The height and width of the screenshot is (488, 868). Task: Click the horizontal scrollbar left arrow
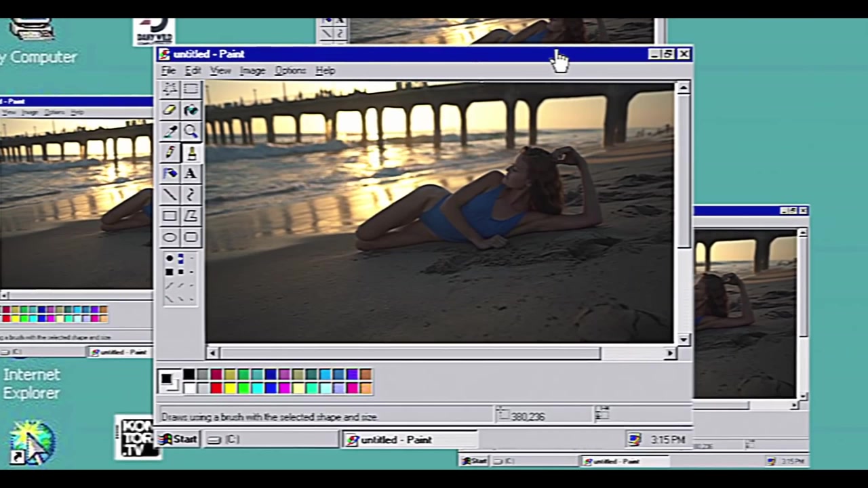tap(213, 353)
